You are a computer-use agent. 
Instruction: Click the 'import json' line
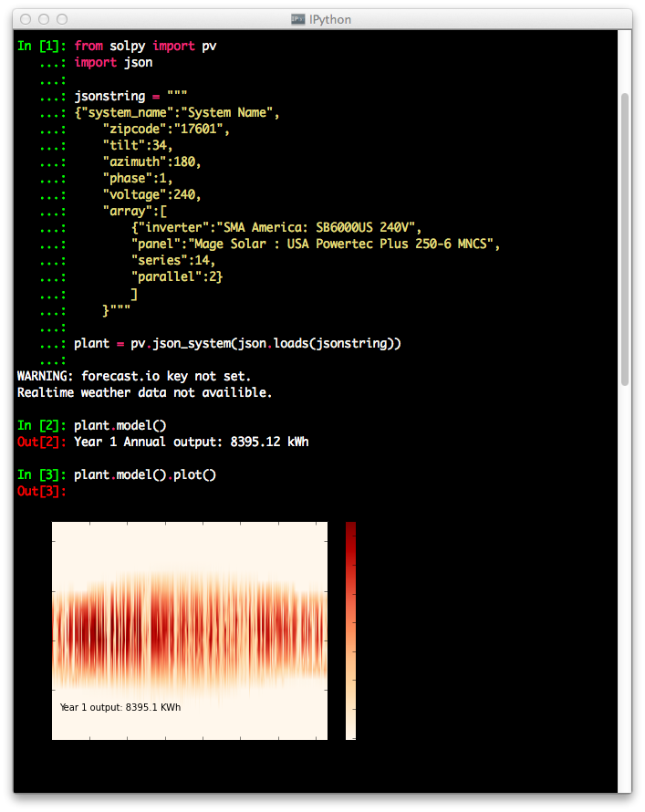pyautogui.click(x=113, y=63)
